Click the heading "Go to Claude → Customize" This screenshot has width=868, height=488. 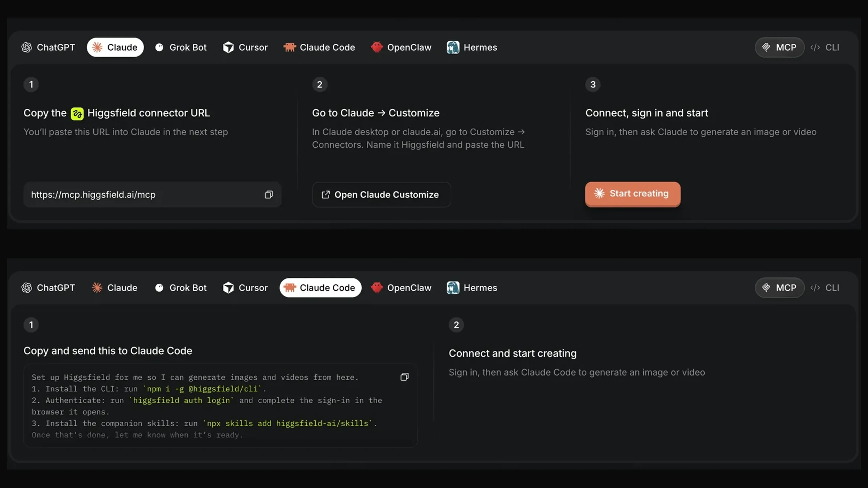[x=376, y=113]
